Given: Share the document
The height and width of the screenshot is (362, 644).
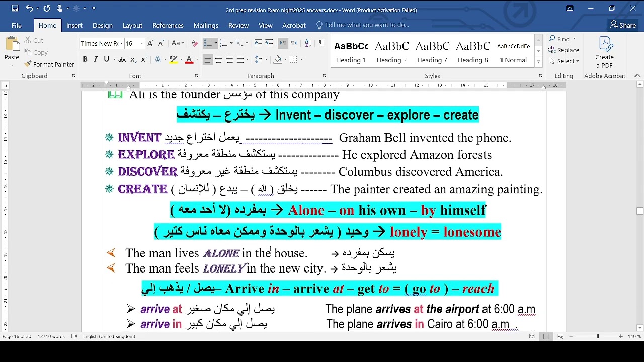Looking at the screenshot, I should 623,25.
